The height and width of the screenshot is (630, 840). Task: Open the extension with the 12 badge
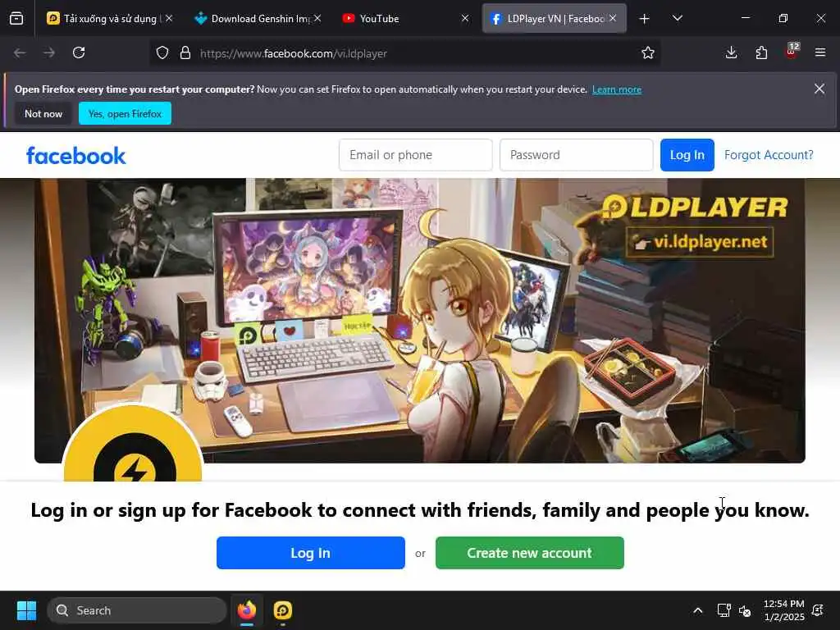pos(792,52)
